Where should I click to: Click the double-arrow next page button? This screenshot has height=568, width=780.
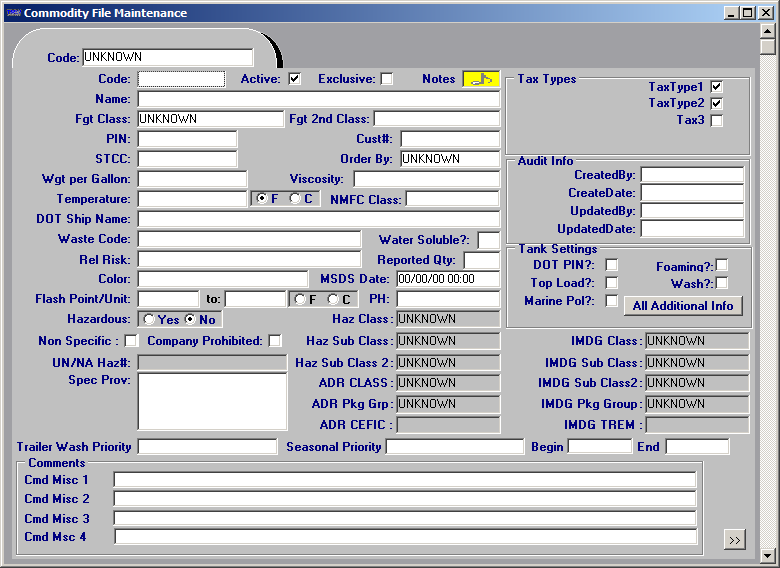(734, 540)
